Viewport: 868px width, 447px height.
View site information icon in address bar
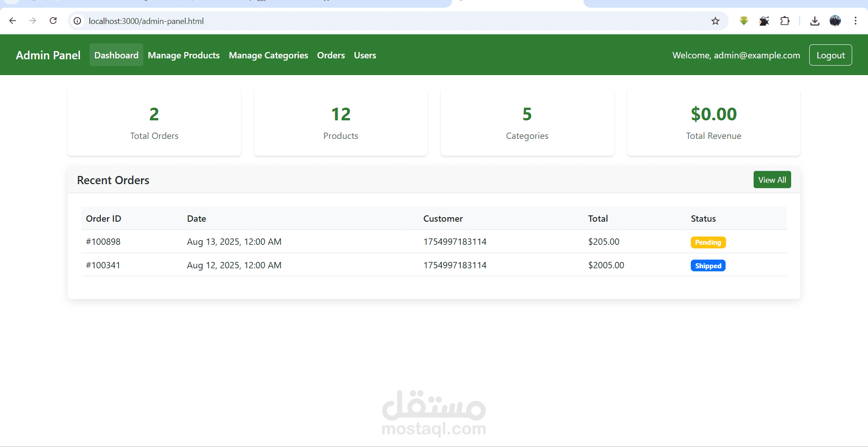(78, 21)
